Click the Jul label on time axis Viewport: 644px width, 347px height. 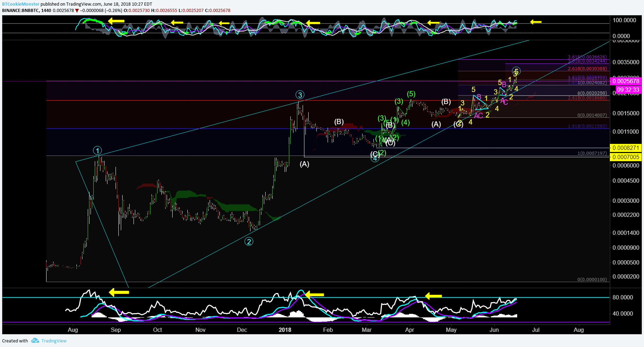[x=536, y=330]
